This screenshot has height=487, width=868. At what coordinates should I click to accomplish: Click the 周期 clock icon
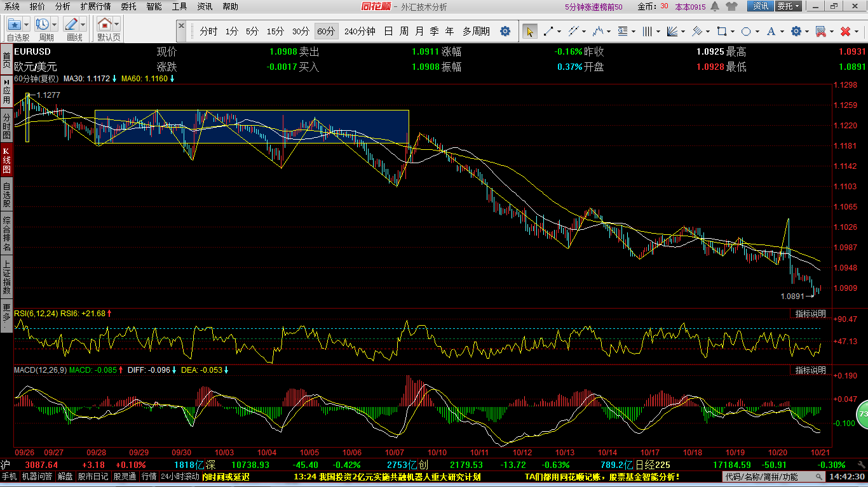point(43,25)
